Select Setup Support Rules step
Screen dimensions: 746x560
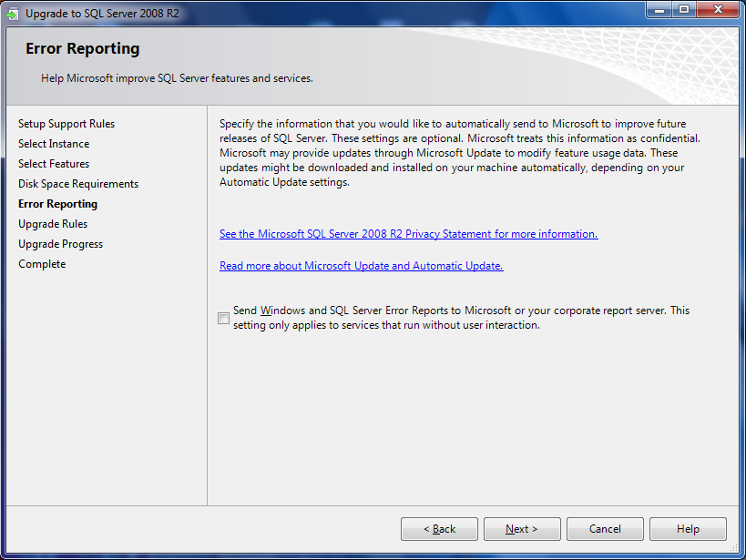(x=66, y=124)
